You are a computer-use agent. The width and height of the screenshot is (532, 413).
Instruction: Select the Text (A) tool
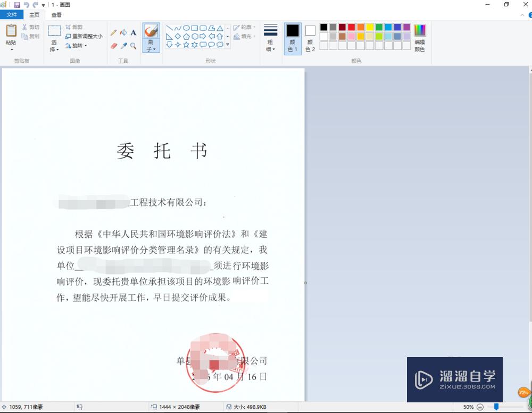[134, 32]
